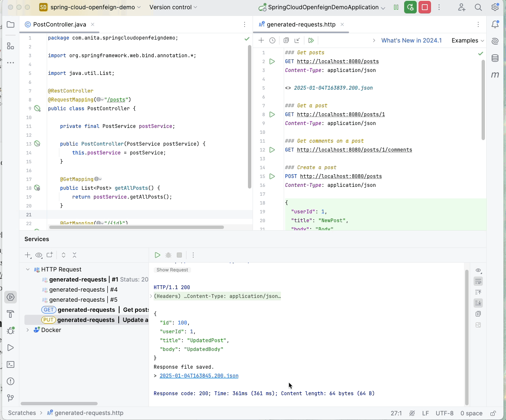Screen dimensions: 506x420
Task: Click the red Stop application button
Action: [x=425, y=7]
